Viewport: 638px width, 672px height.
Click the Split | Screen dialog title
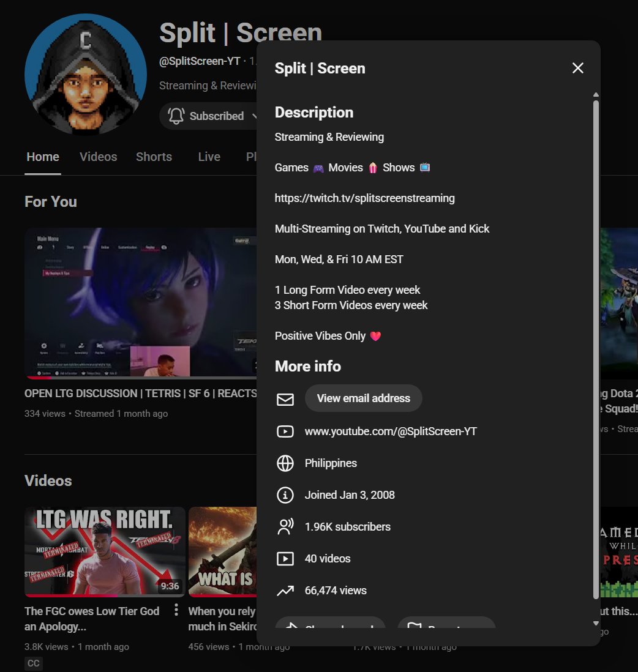[320, 68]
